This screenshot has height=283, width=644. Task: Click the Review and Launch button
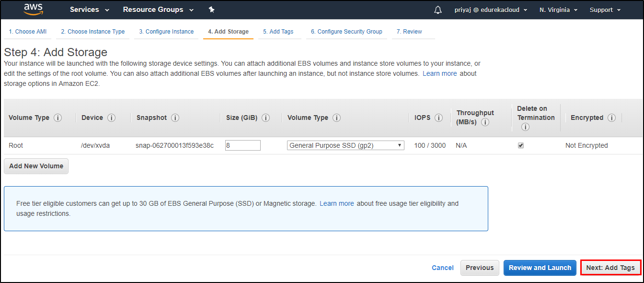(x=540, y=268)
